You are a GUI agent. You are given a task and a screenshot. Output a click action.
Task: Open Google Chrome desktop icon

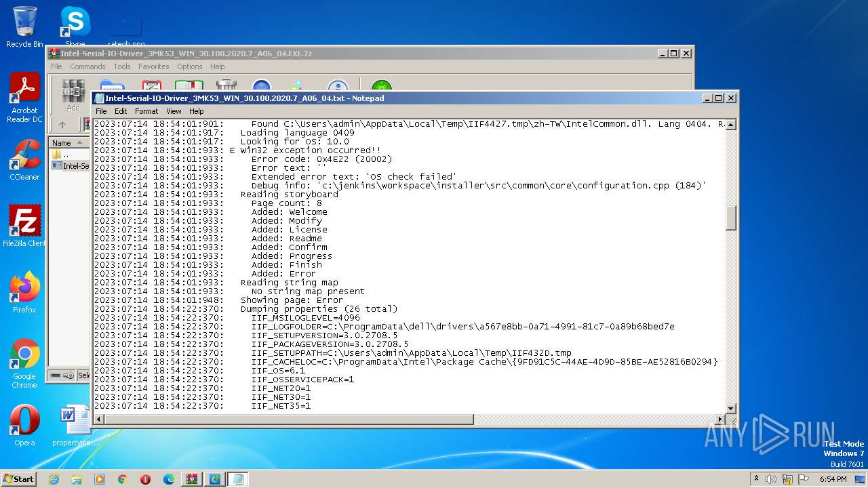coord(24,364)
